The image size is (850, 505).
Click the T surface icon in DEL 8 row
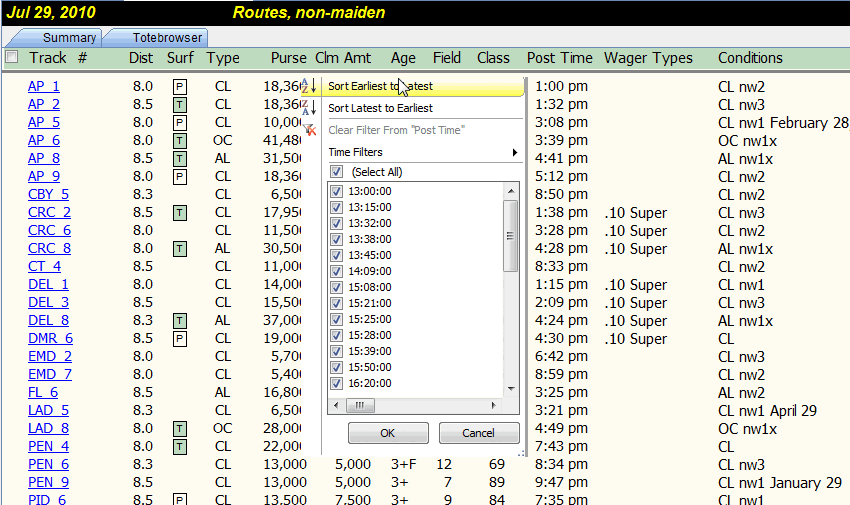coord(180,321)
